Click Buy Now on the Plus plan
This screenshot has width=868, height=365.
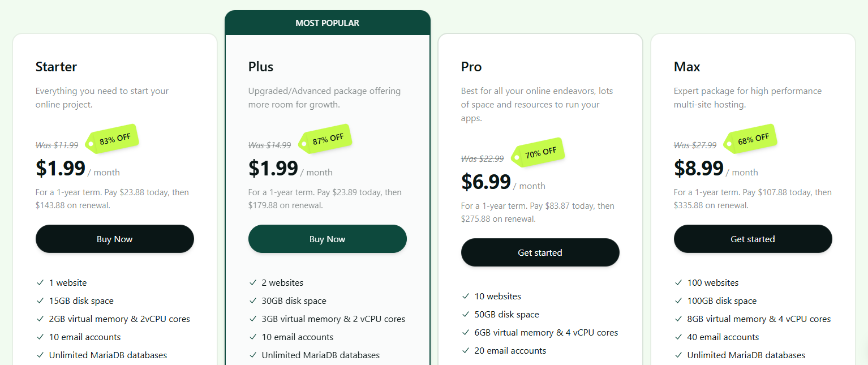[327, 239]
